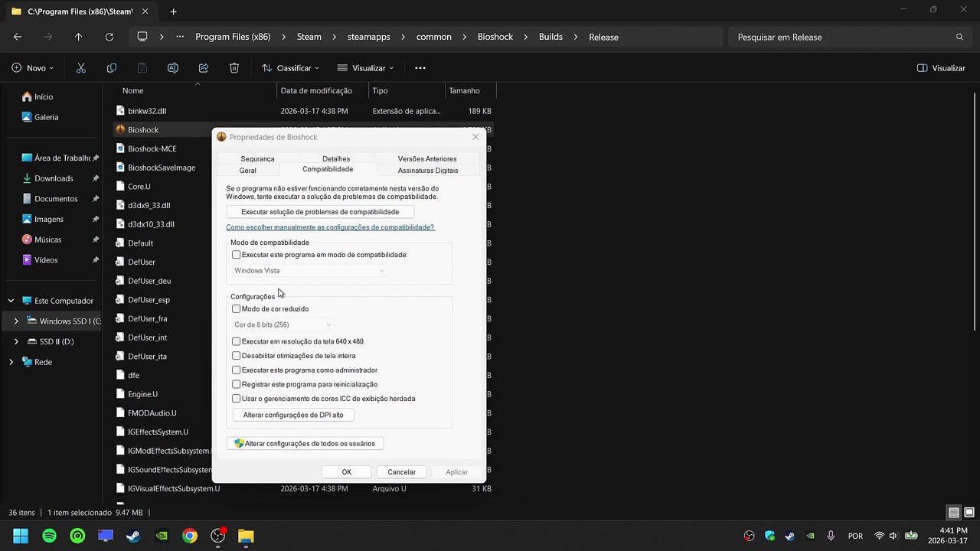
Task: Click the Cut scissors icon
Action: click(x=81, y=68)
